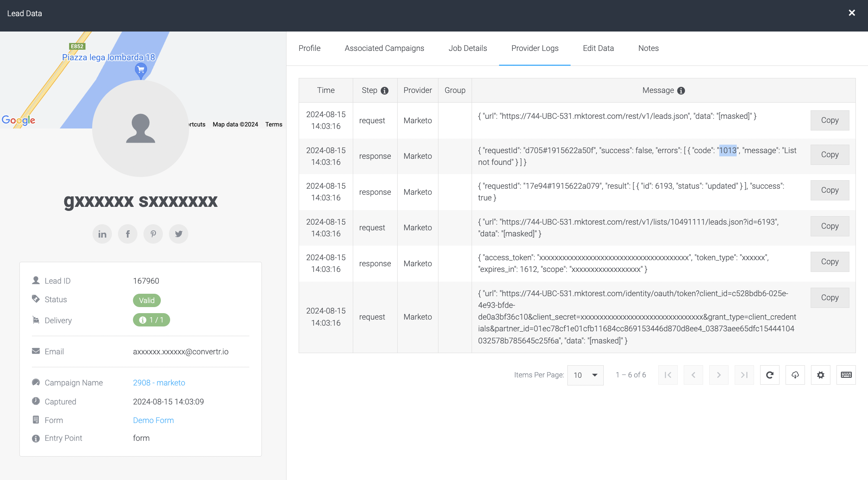The image size is (868, 480).
Task: Click the Form document icon
Action: [36, 419]
